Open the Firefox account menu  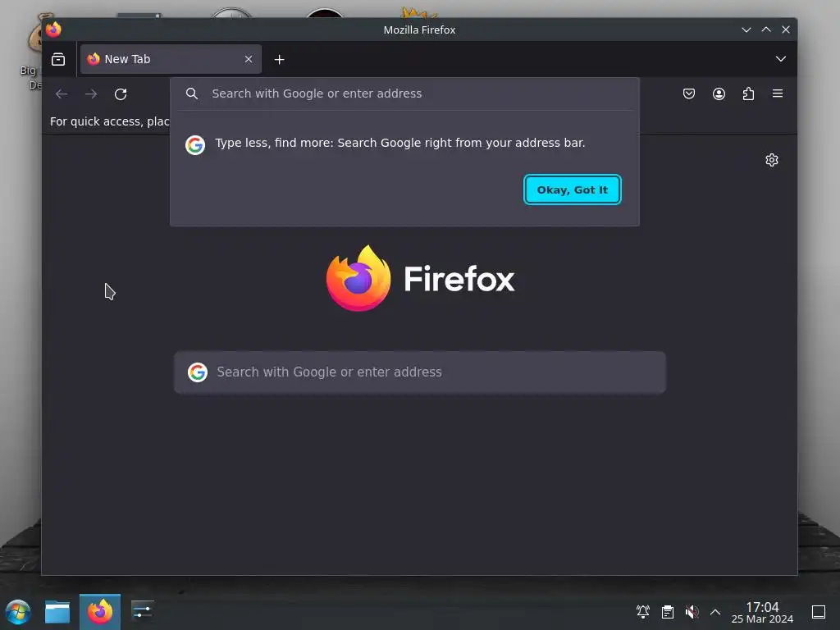(719, 94)
